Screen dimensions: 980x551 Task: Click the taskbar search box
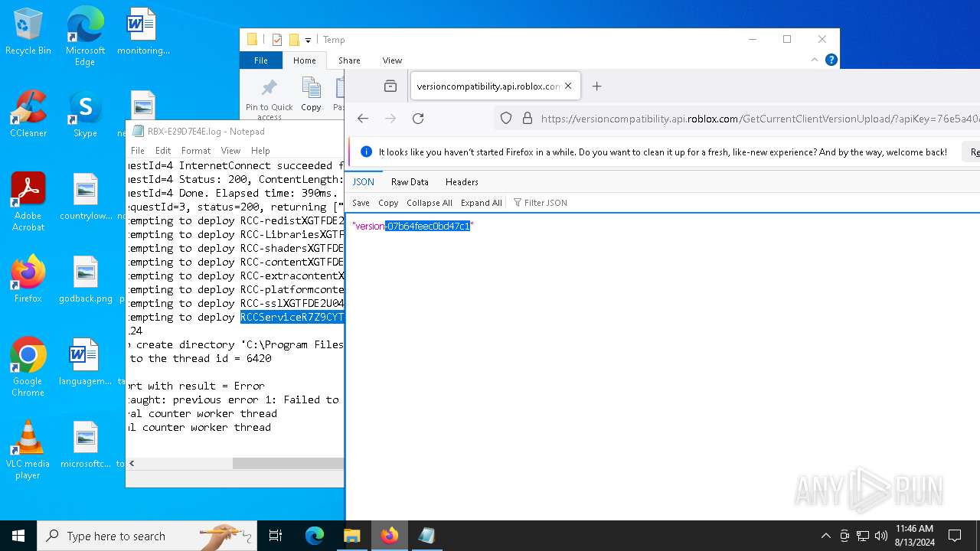(147, 536)
